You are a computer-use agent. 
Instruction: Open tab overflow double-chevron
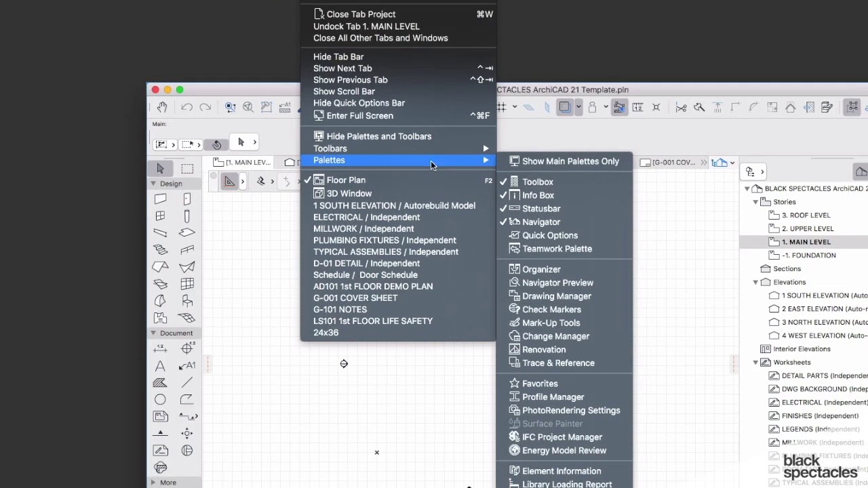[x=704, y=163]
